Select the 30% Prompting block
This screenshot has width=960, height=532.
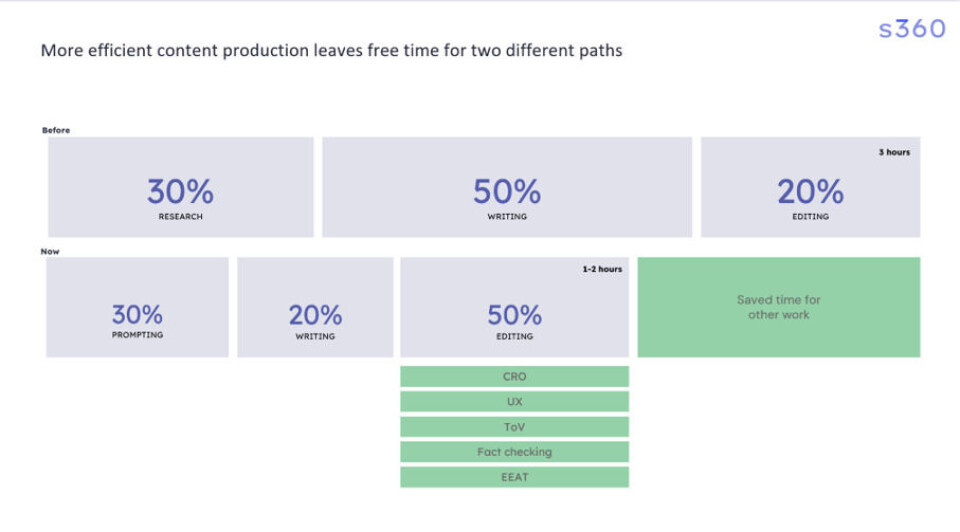[x=137, y=307]
